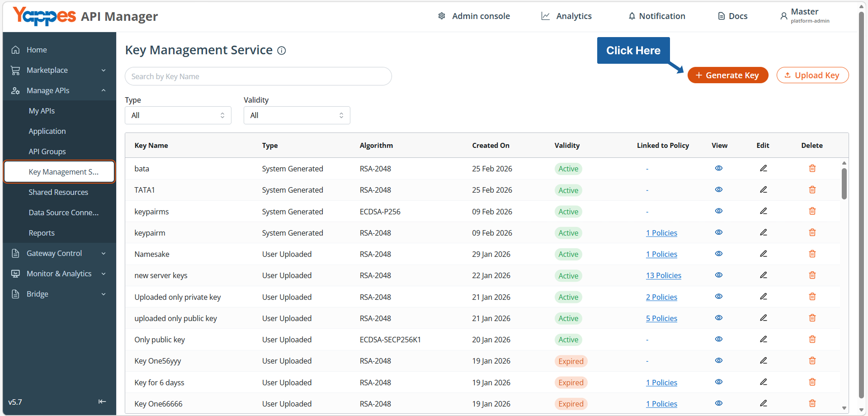View Key for 6 dayss via eye icon
Viewport: 868px width, 416px height.
[x=718, y=382]
